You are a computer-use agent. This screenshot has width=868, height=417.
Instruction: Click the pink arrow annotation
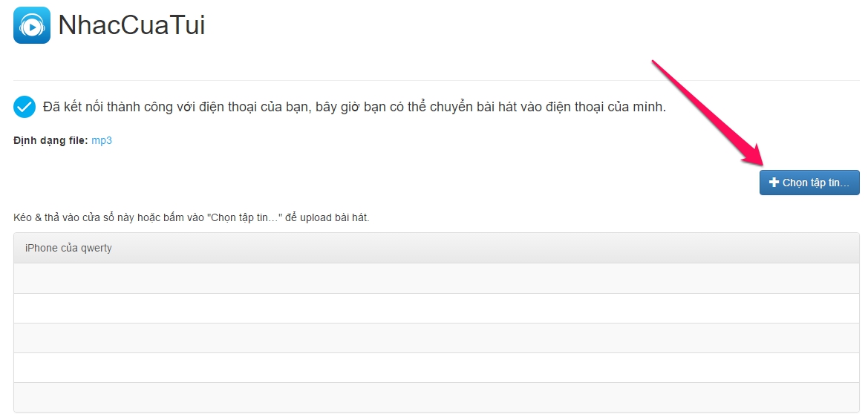708,114
